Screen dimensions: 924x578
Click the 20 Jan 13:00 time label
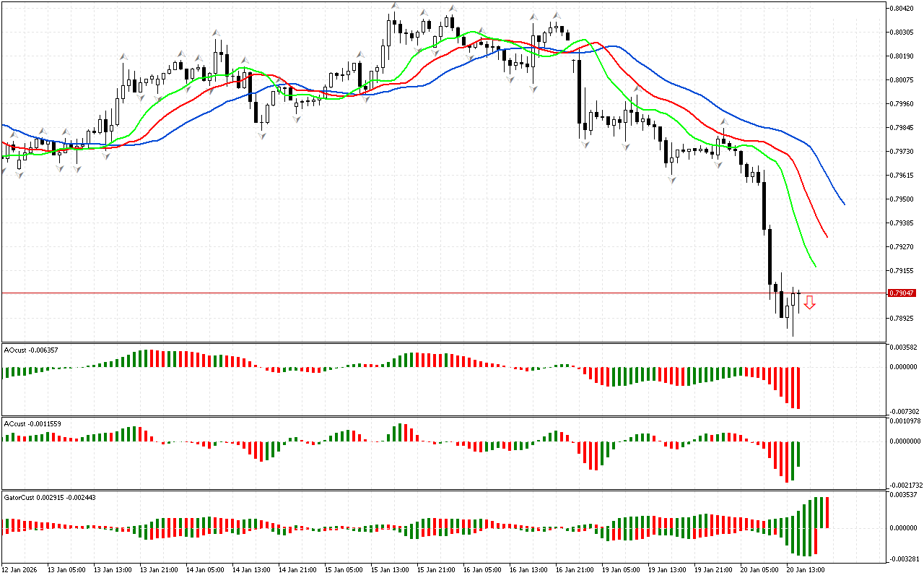[x=805, y=570]
